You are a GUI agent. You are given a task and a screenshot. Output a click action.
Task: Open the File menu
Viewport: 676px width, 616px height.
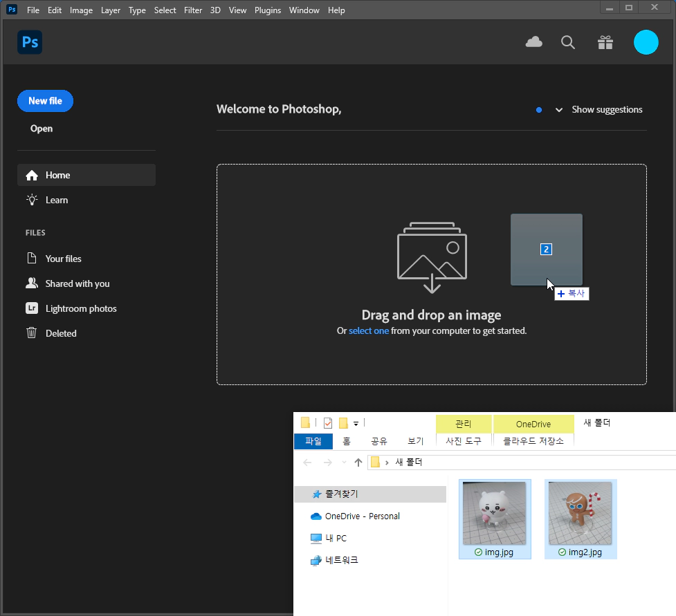pyautogui.click(x=33, y=10)
